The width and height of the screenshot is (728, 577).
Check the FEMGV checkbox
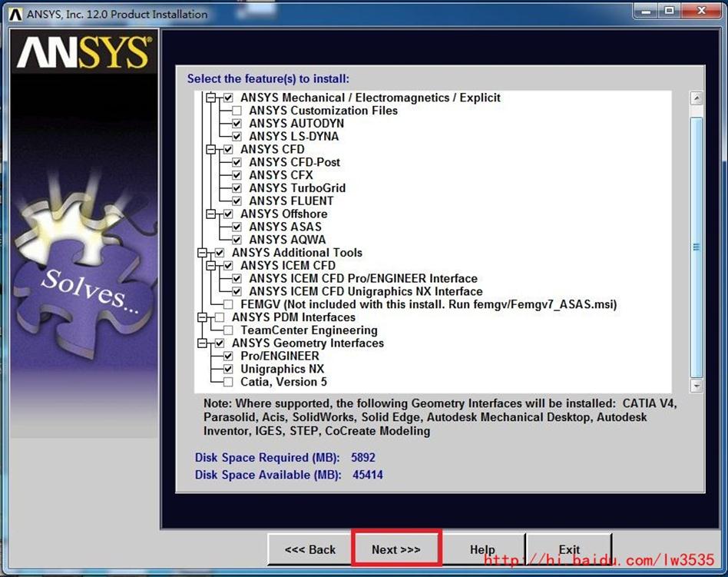click(228, 304)
